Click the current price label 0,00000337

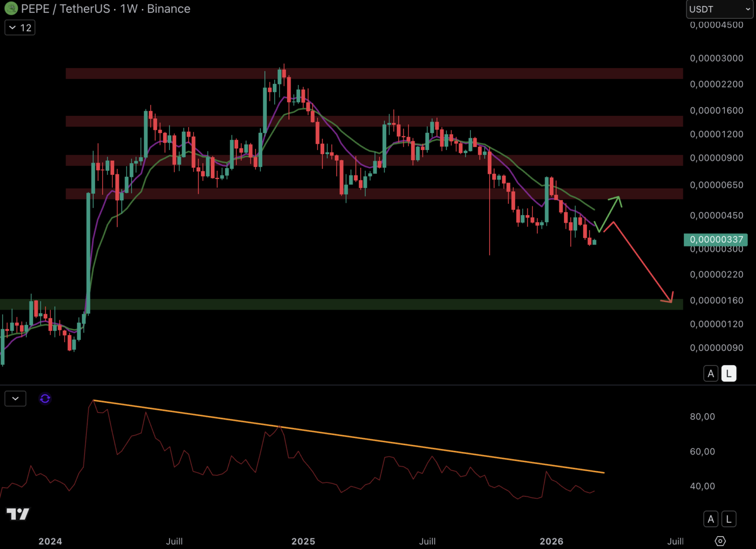(716, 239)
